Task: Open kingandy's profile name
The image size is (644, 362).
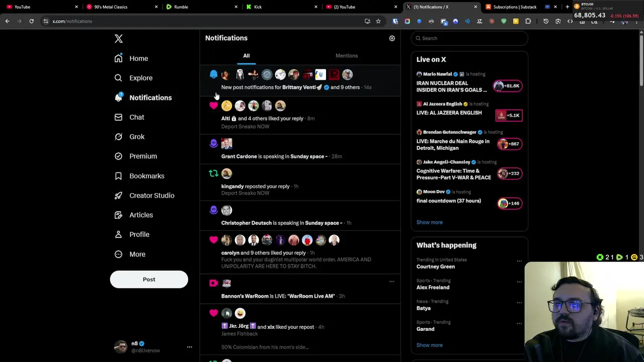Action: pyautogui.click(x=232, y=186)
